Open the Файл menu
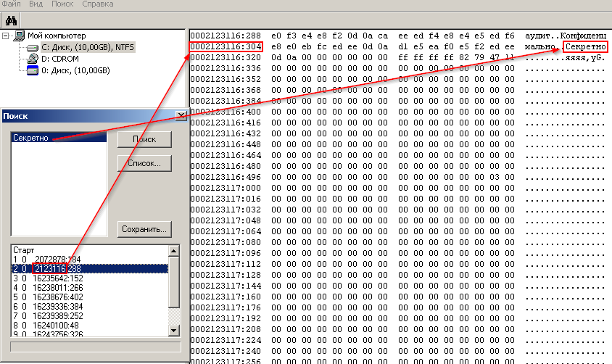612x364 pixels. 12,4
